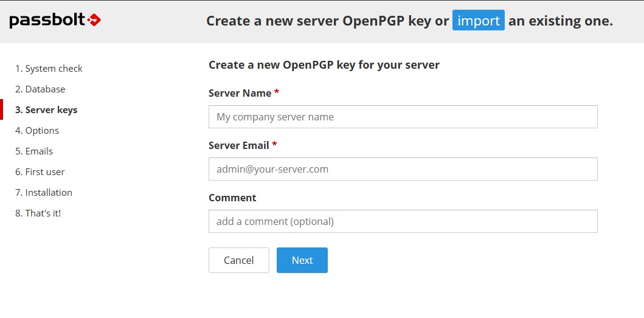Select step 3. Server keys
Image resolution: width=644 pixels, height=318 pixels.
pyautogui.click(x=46, y=109)
